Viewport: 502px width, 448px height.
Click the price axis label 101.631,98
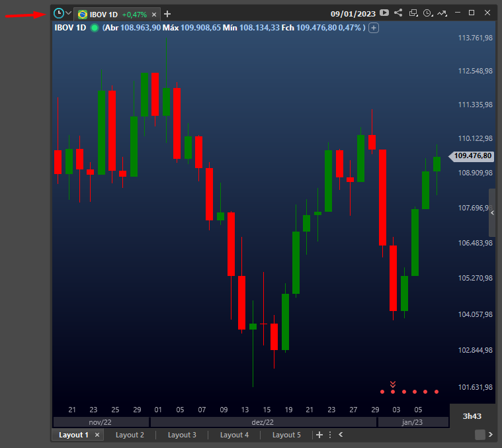[475, 388]
